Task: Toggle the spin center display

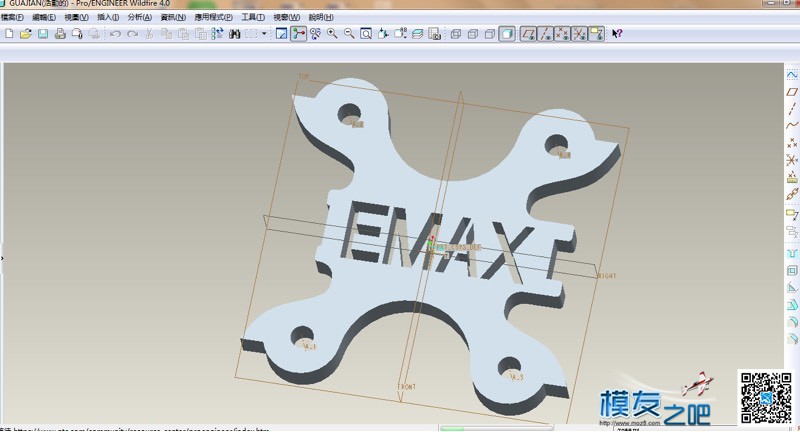Action: coord(298,34)
